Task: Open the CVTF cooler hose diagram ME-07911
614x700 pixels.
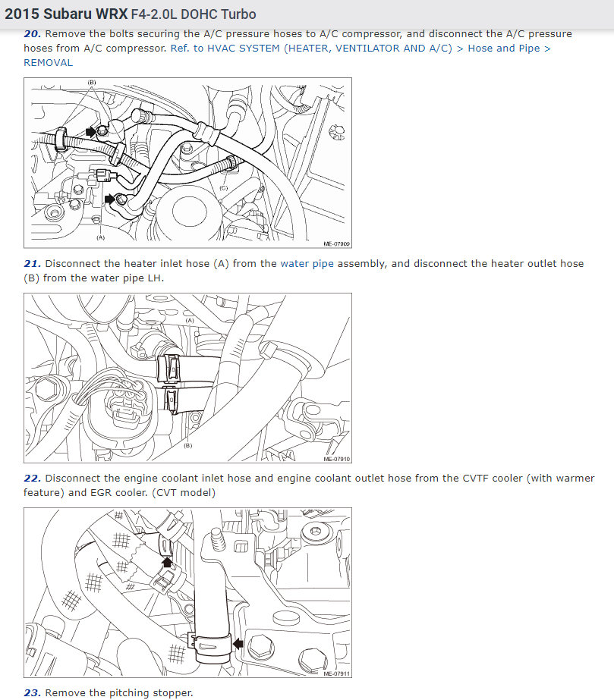Action: 187,593
